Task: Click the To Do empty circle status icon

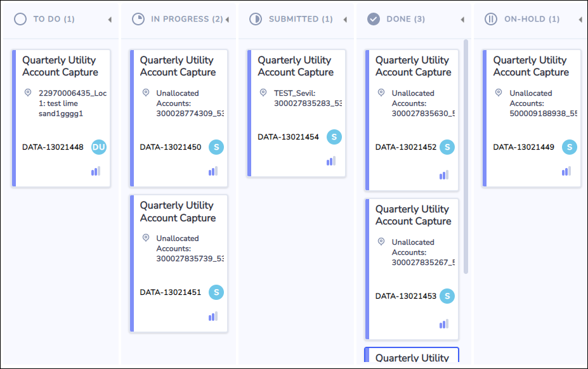Action: 20,19
